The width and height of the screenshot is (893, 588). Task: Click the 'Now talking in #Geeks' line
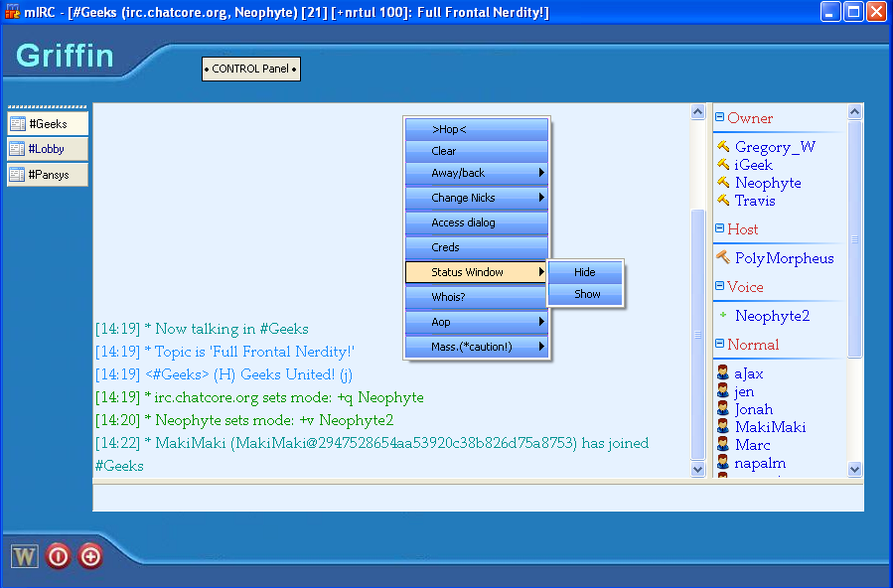point(202,329)
